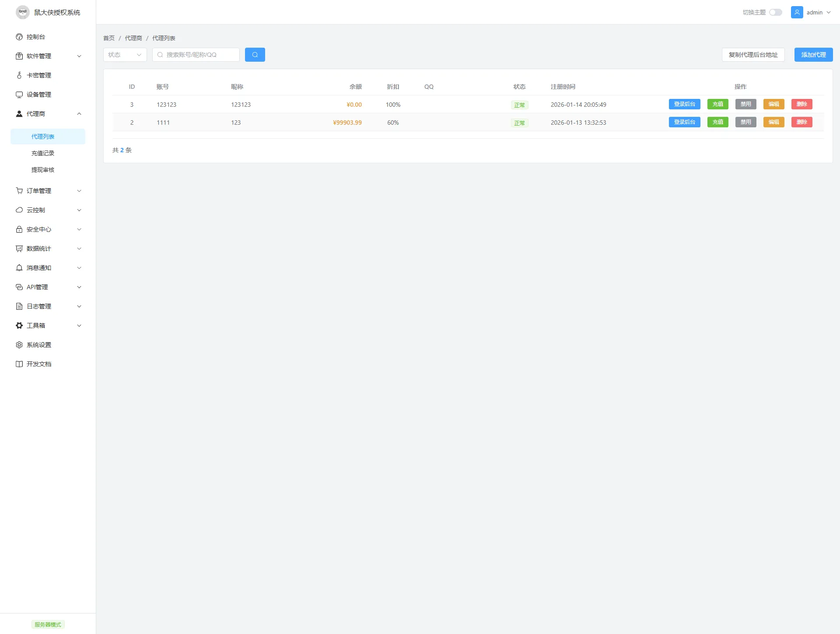Open the 提现审核 menu item
Viewport: 840px width, 634px height.
click(43, 170)
